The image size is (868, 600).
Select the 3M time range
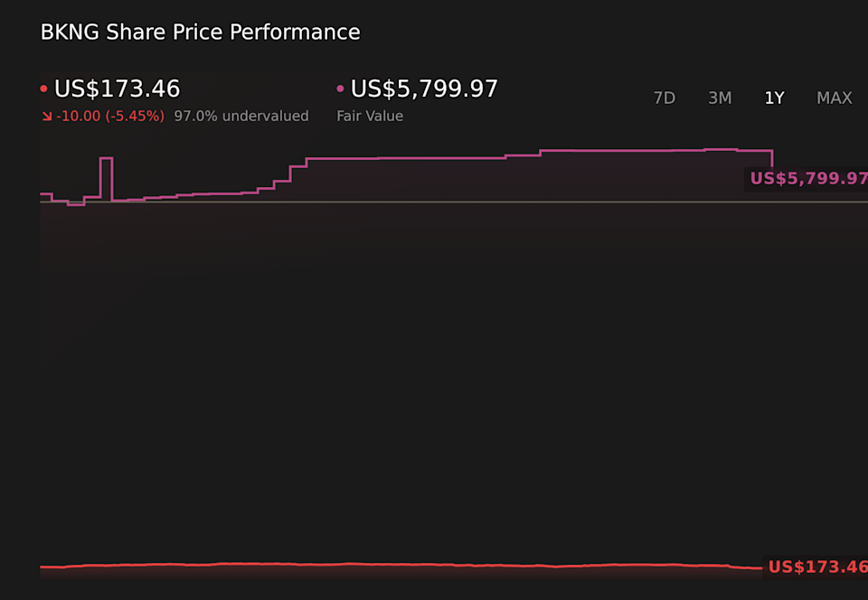point(720,98)
